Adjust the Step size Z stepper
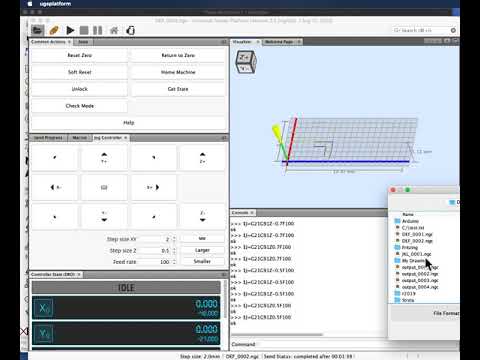The width and height of the screenshot is (480, 360). (x=174, y=250)
